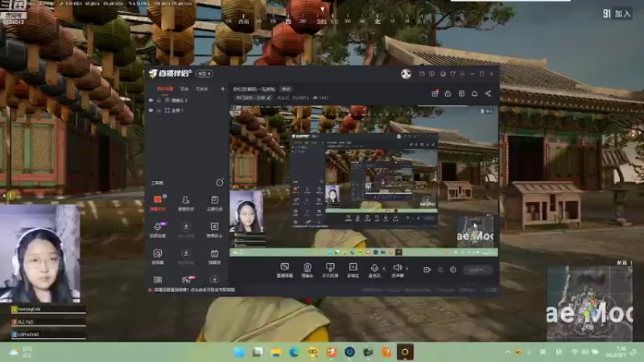Open the tool at the start of the fourth toolbox row
This screenshot has height=362, width=644.
158,280
